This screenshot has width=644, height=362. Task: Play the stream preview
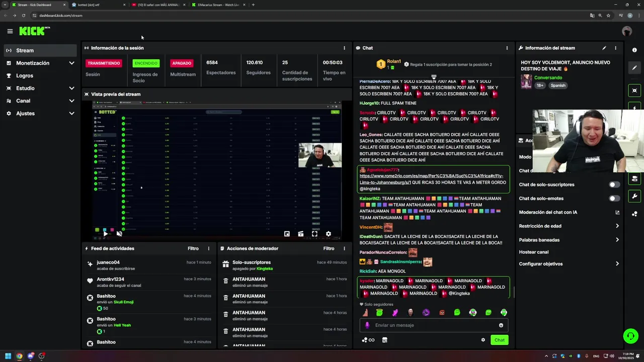105,234
